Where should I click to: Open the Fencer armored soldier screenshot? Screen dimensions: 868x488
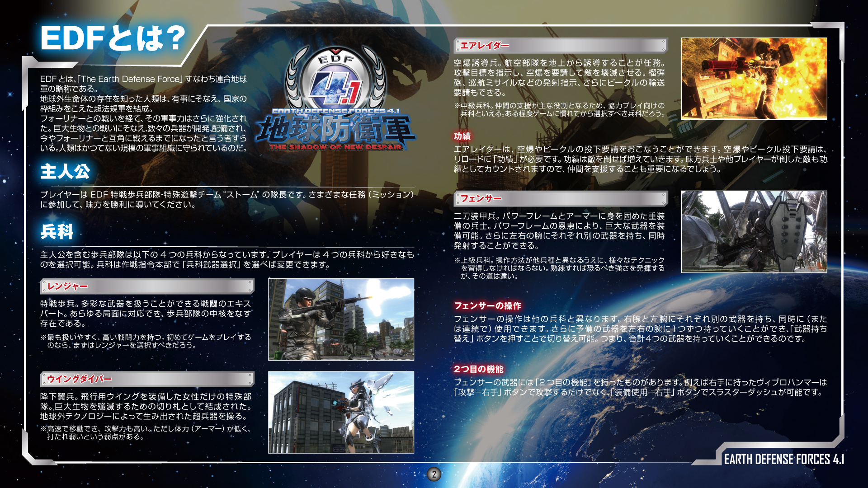coord(754,232)
